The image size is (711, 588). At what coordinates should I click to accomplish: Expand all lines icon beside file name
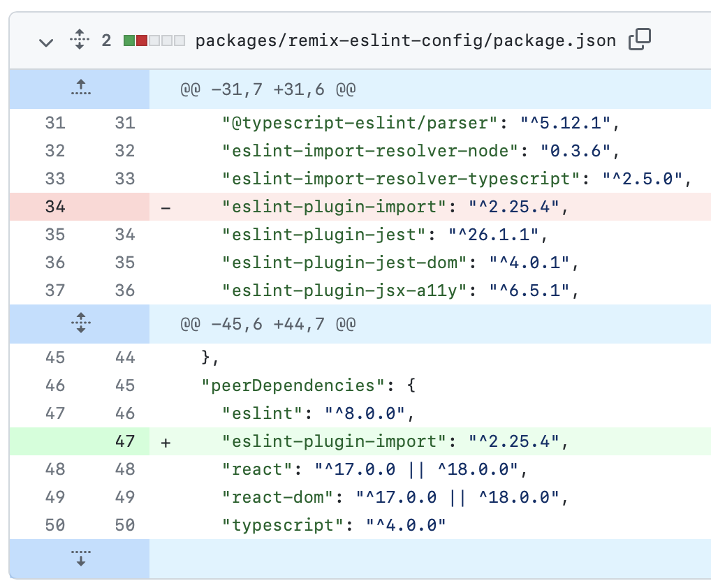[x=80, y=39]
